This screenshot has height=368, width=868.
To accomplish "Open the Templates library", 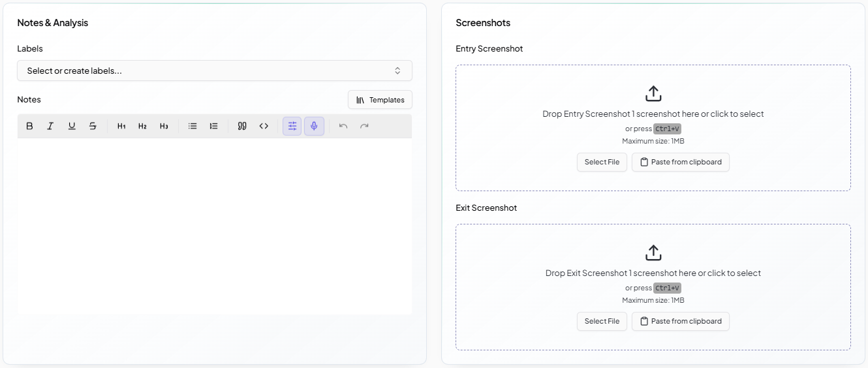I will tap(380, 100).
